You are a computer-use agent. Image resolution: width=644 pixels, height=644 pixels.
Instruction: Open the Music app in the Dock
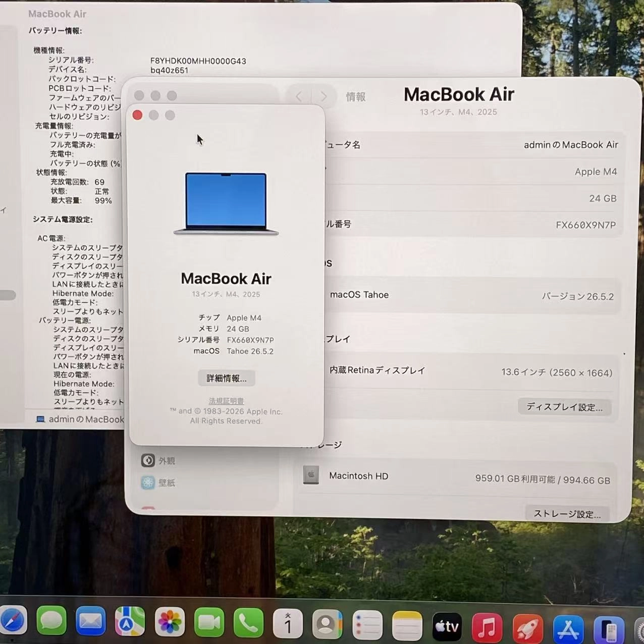click(x=487, y=627)
